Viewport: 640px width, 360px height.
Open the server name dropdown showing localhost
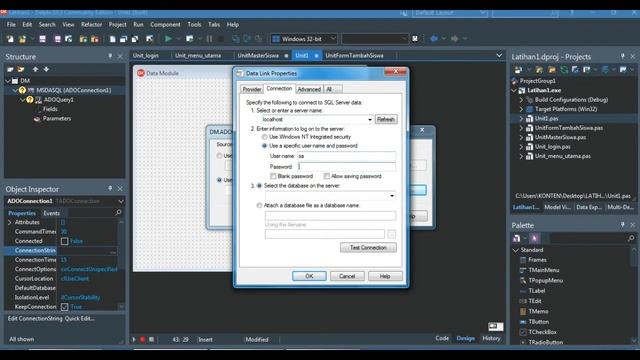(x=370, y=119)
